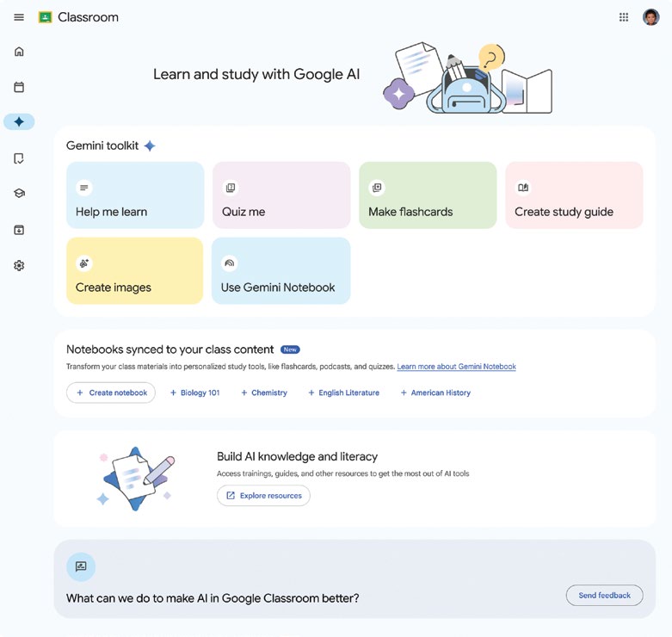Add English Literature notebook chip
This screenshot has height=637, width=672.
[x=343, y=393]
